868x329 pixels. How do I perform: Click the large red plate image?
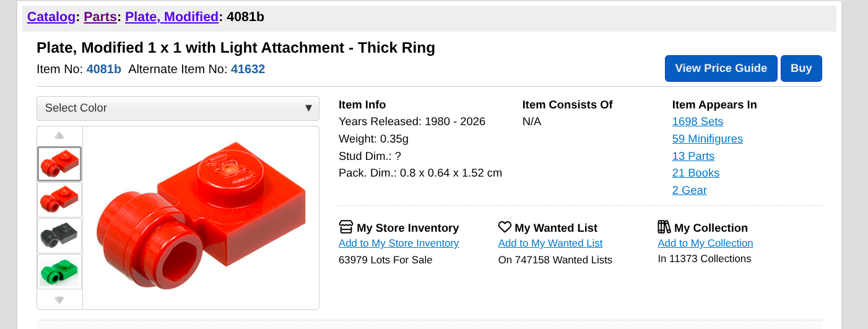pyautogui.click(x=201, y=217)
